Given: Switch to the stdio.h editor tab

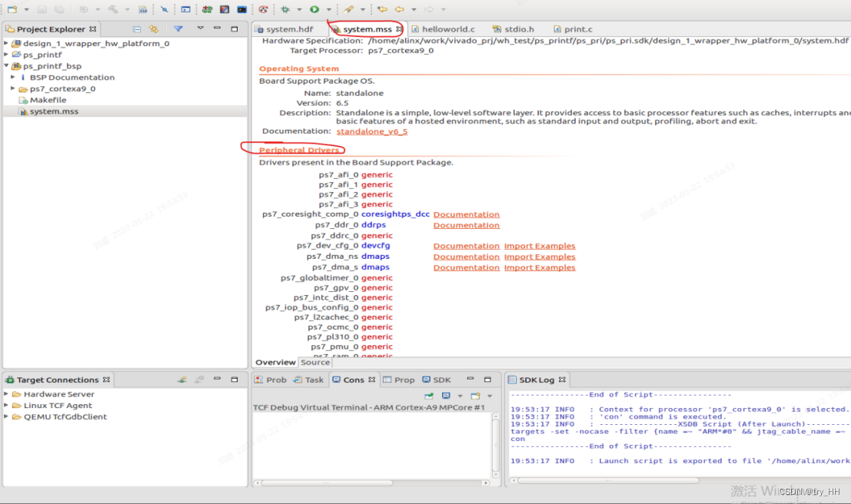Looking at the screenshot, I should pyautogui.click(x=514, y=29).
